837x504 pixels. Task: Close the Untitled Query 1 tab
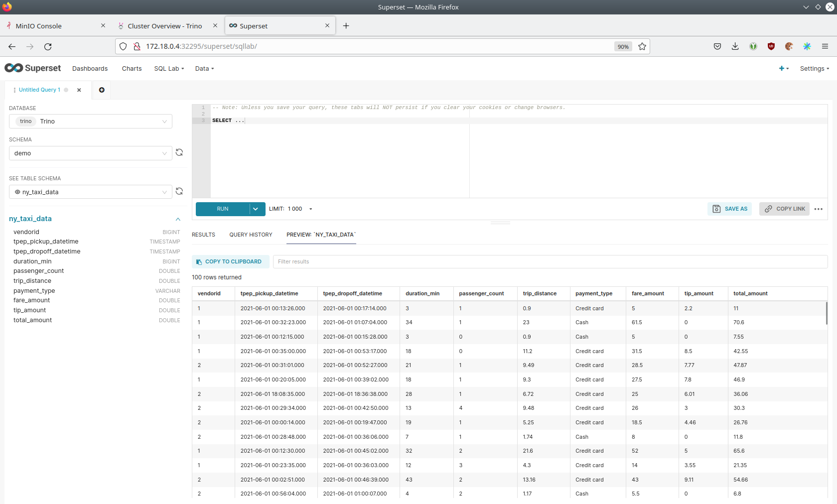click(x=79, y=90)
